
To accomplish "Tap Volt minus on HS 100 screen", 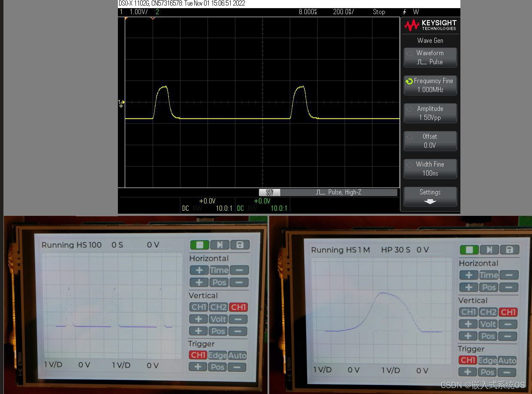I will (x=238, y=319).
